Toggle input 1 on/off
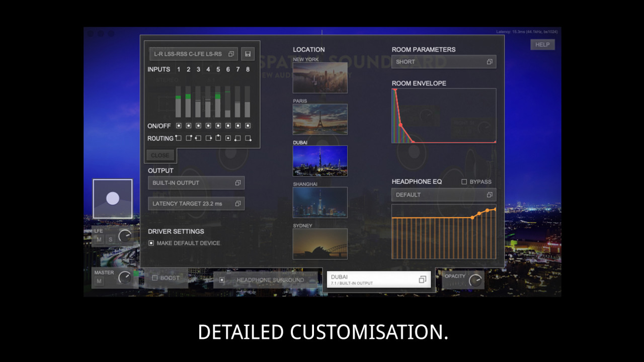 click(x=178, y=126)
